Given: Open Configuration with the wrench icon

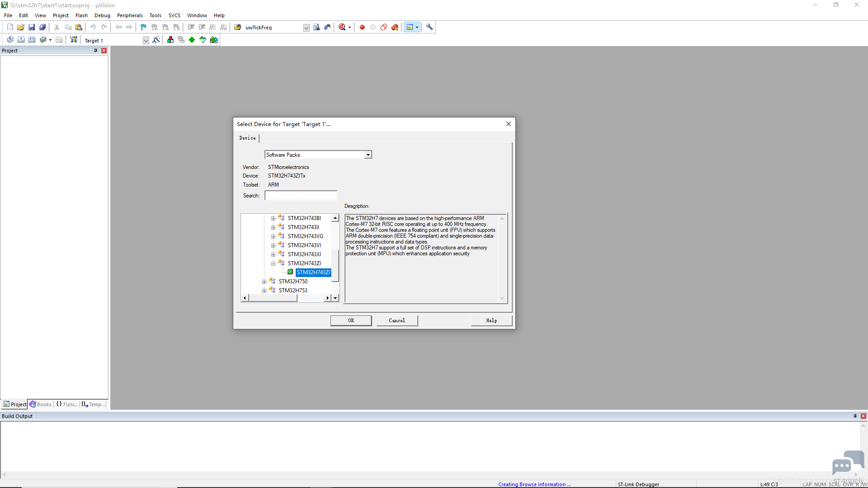Looking at the screenshot, I should 429,28.
